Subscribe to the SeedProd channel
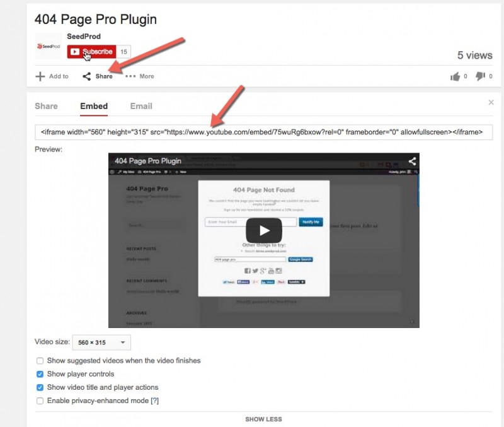The width and height of the screenshot is (504, 427). coord(91,51)
